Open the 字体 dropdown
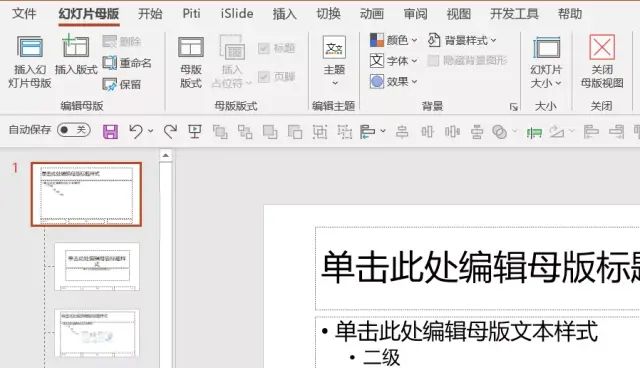640x368 pixels. pyautogui.click(x=393, y=61)
